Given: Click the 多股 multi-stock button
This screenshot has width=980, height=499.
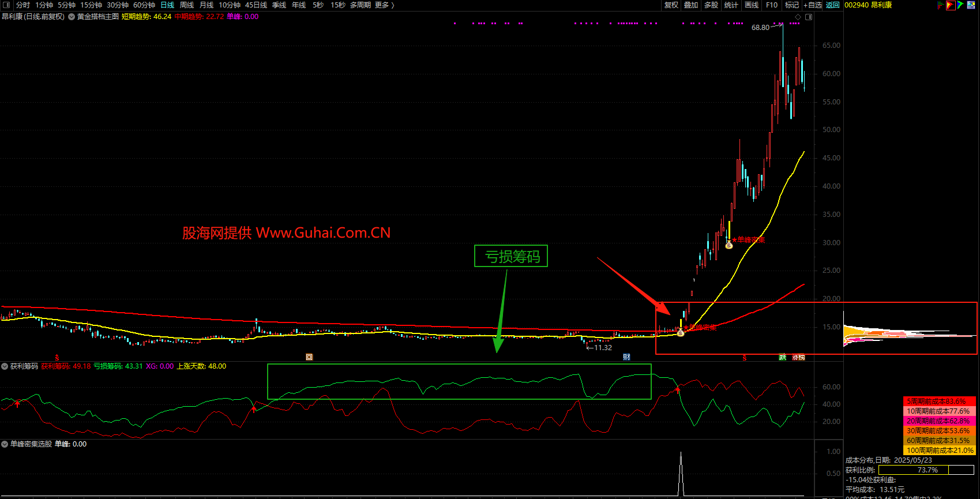Looking at the screenshot, I should tap(711, 5).
